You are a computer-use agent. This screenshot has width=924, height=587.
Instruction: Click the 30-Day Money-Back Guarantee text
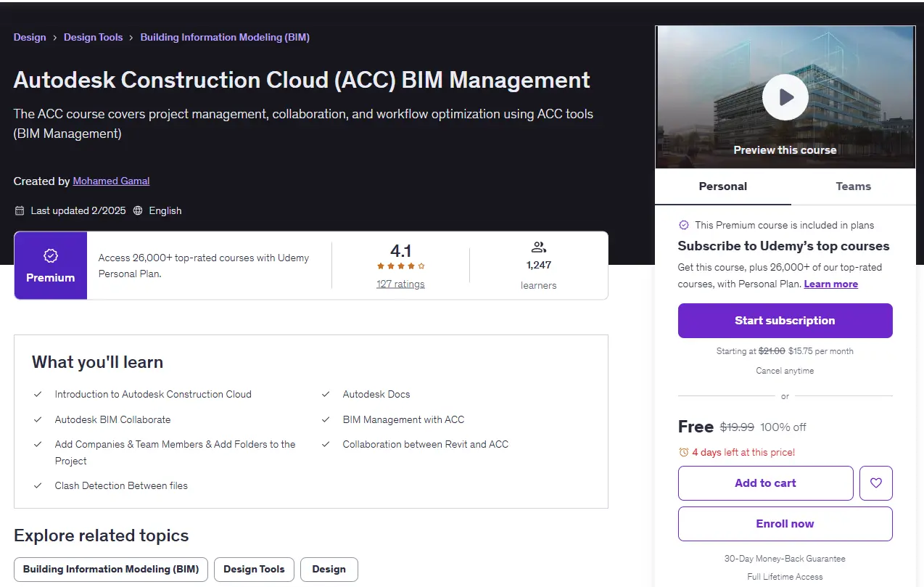785,559
